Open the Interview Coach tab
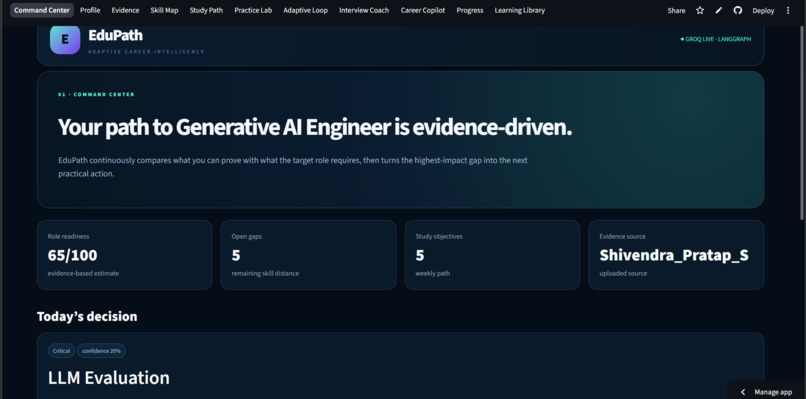This screenshot has height=399, width=806. pyautogui.click(x=364, y=10)
